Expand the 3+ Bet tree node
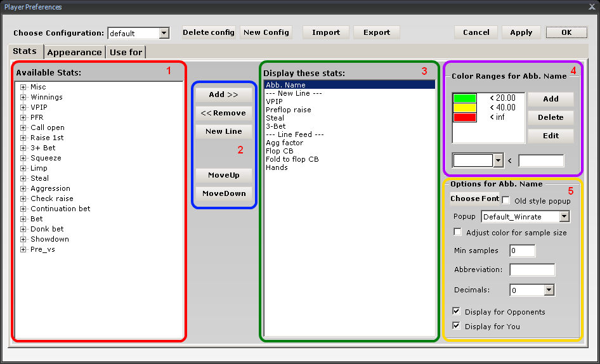Image resolution: width=600 pixels, height=364 pixels. pyautogui.click(x=23, y=148)
